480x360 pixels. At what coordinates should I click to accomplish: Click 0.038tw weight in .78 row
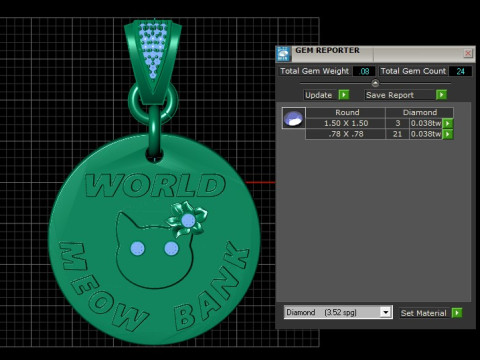point(426,134)
